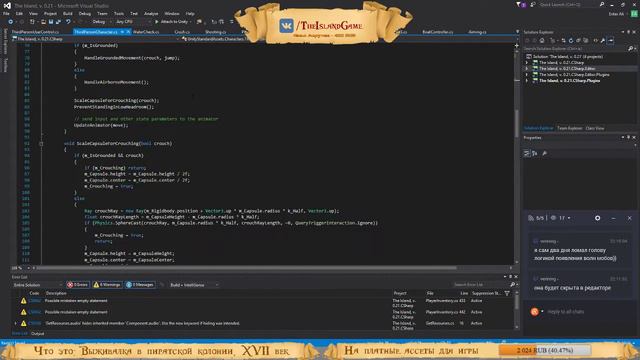Open the Entire Solution scope dropdown
The height and width of the screenshot is (360, 640).
[x=38, y=285]
